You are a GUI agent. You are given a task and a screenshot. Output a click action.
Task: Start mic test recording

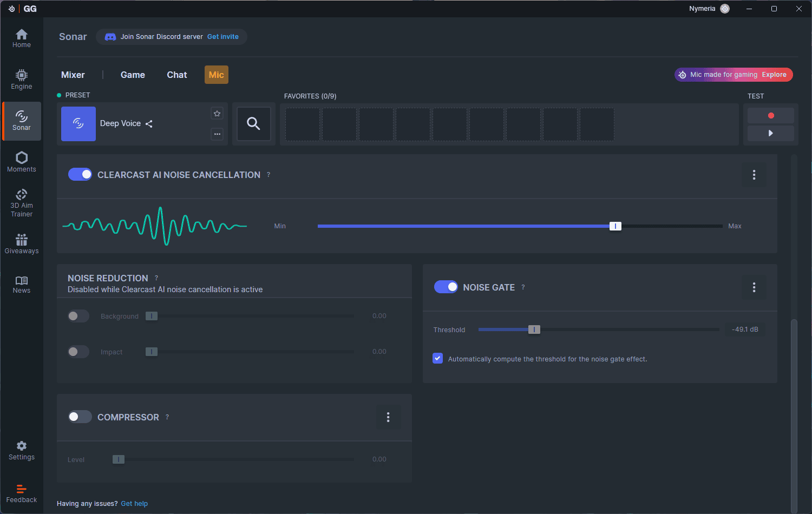pyautogui.click(x=770, y=115)
